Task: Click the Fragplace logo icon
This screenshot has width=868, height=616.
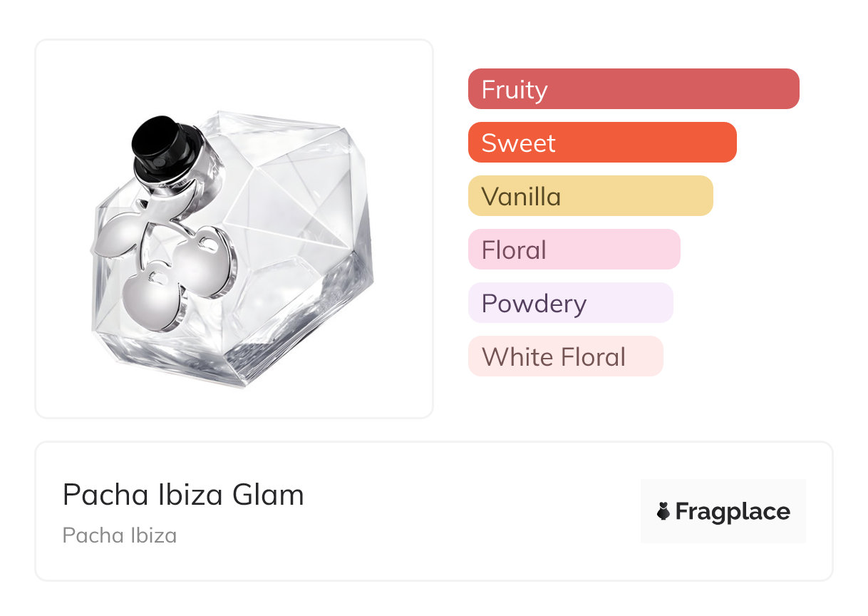Action: click(663, 511)
